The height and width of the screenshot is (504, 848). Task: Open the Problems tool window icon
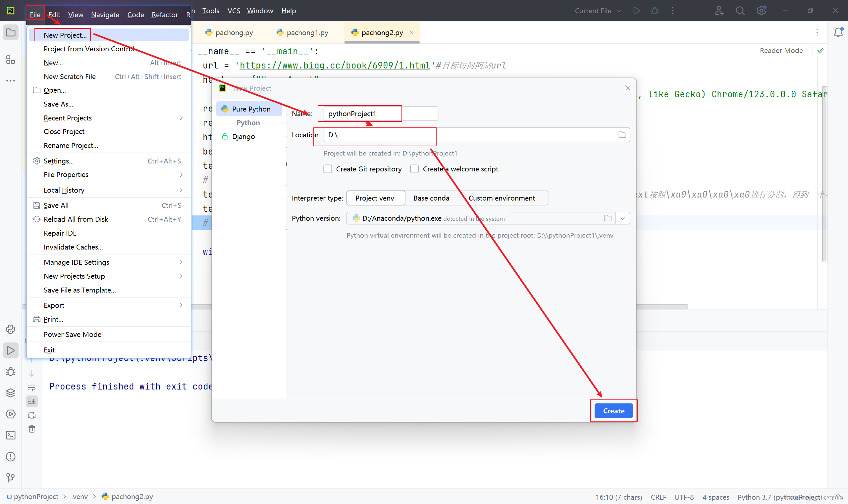(x=11, y=457)
